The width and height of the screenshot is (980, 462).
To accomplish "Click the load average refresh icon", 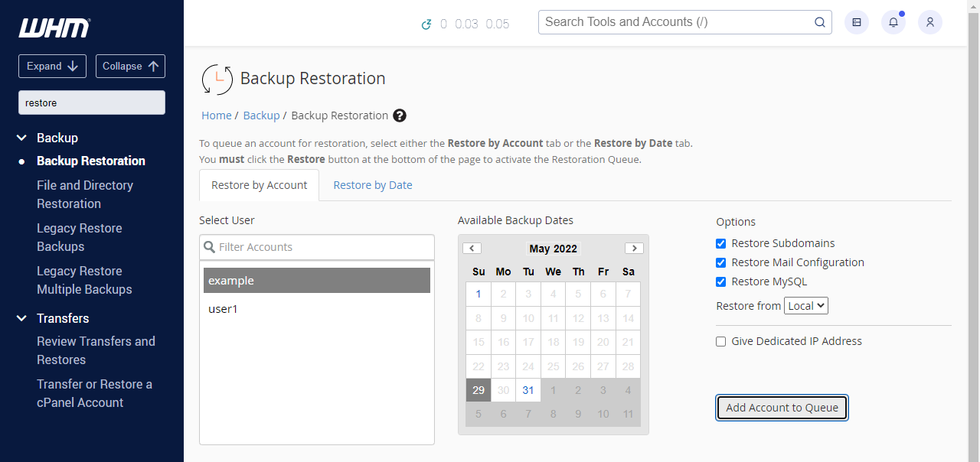I will point(426,24).
